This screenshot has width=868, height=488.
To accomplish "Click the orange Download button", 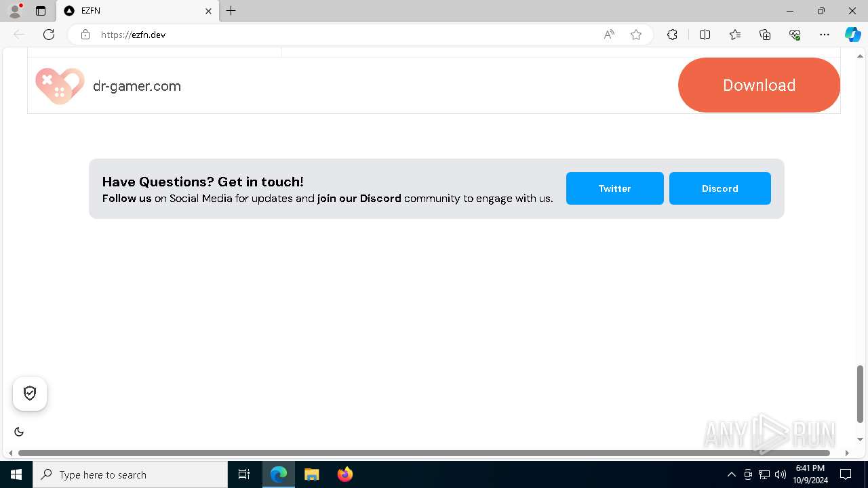I will (x=759, y=85).
